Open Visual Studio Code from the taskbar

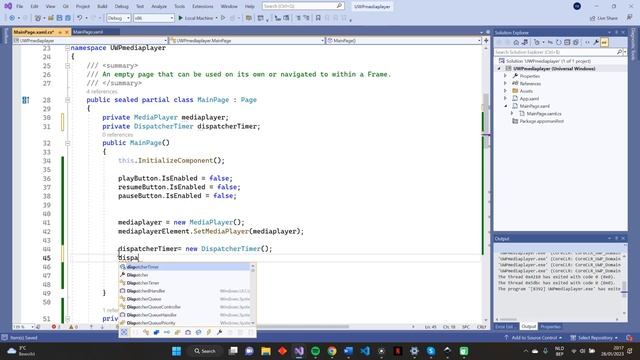tap(365, 351)
